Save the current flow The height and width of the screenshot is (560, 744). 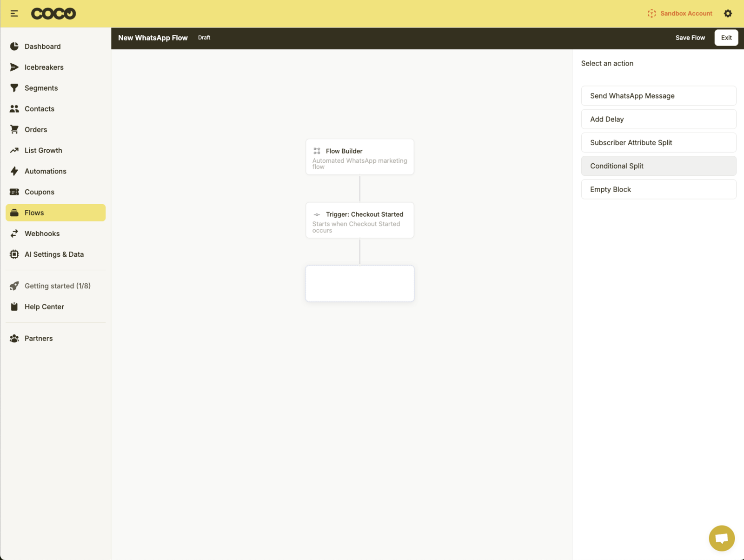tap(690, 38)
